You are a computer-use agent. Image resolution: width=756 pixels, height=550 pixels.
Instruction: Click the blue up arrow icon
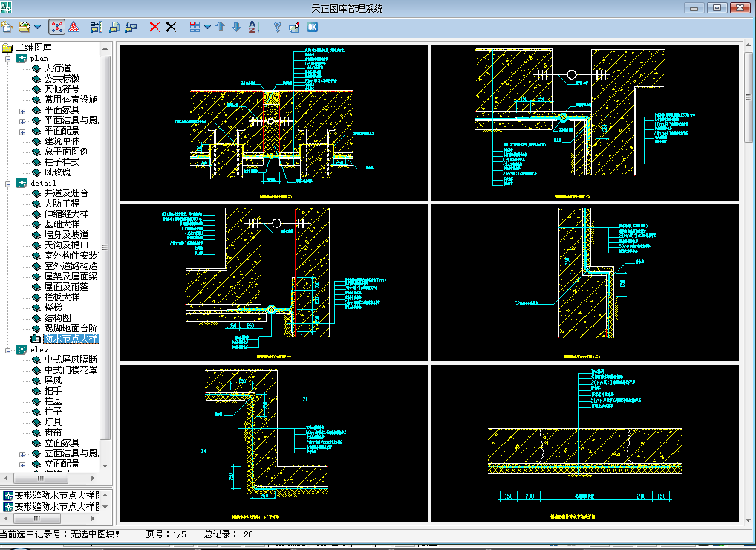point(221,27)
